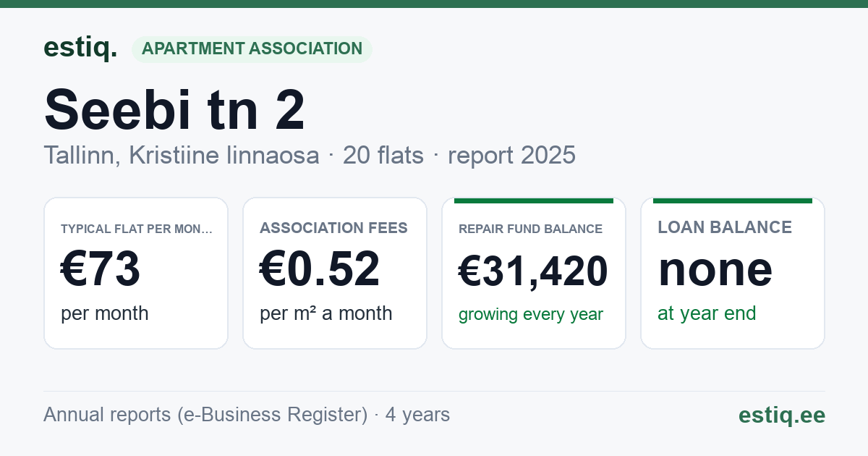Viewport: 868px width, 456px height.
Task: Open the Repair fund balance card
Action: coord(534,273)
